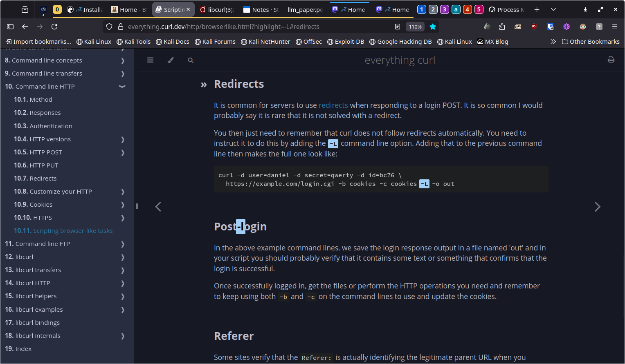Collapse the Command line HTTP chapter
625x364 pixels.
(x=122, y=87)
